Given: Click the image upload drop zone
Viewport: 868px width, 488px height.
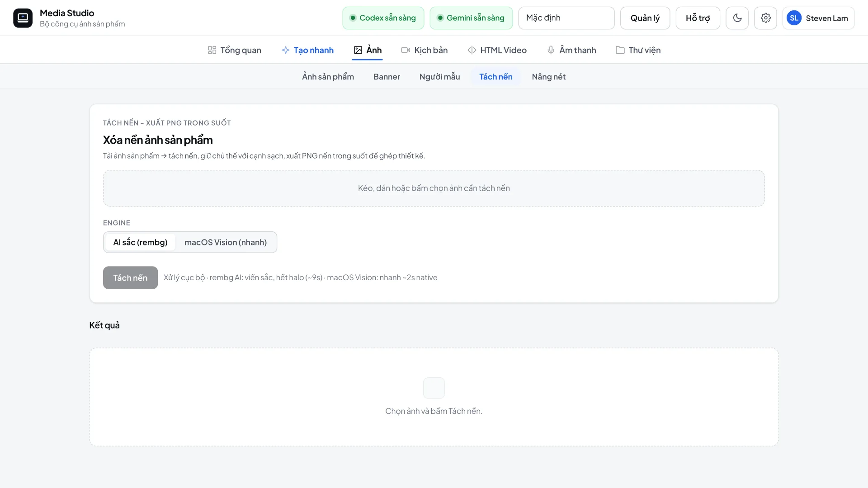Looking at the screenshot, I should click(434, 188).
